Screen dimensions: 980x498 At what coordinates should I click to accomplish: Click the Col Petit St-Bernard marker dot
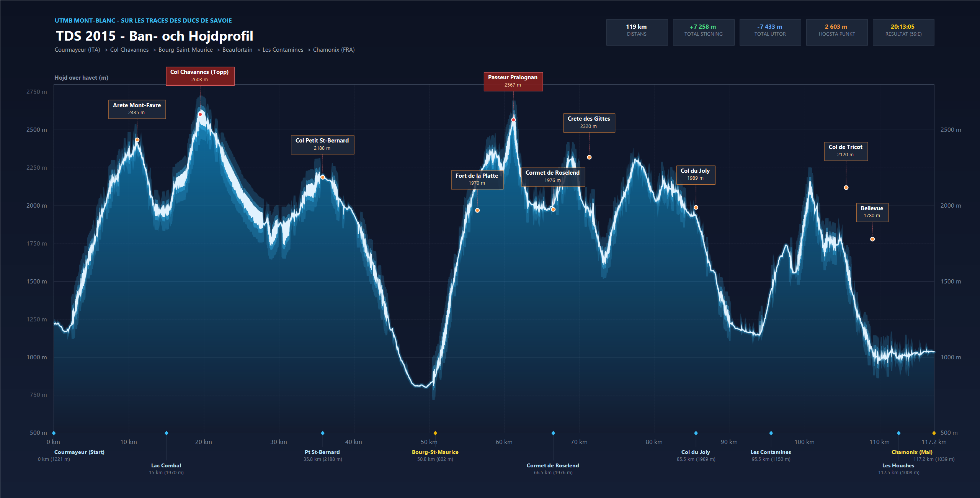pos(323,177)
